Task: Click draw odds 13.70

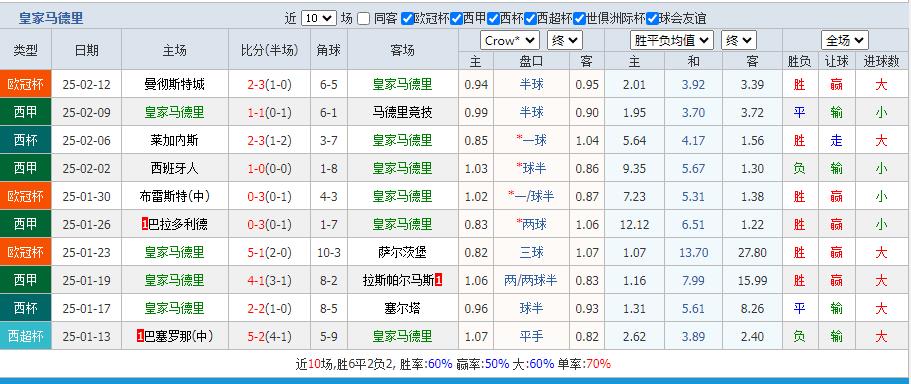Action: click(693, 253)
